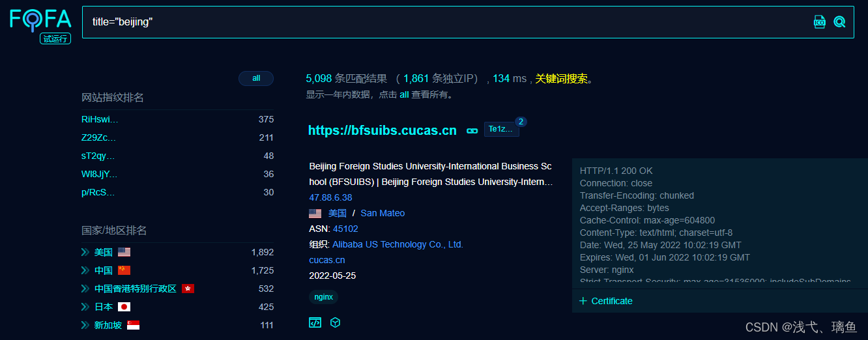Click the 5,098 matched results count
The width and height of the screenshot is (868, 340).
pyautogui.click(x=319, y=79)
